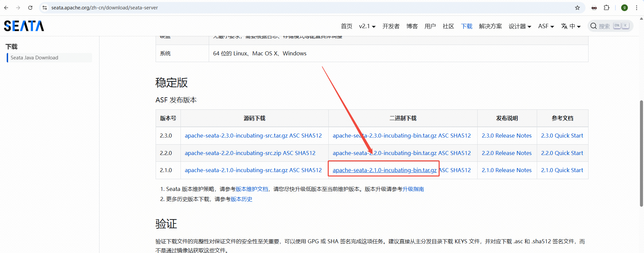Screen dimensions: 644x253
Task: Click the 二进制下载 column header
Action: 403,118
